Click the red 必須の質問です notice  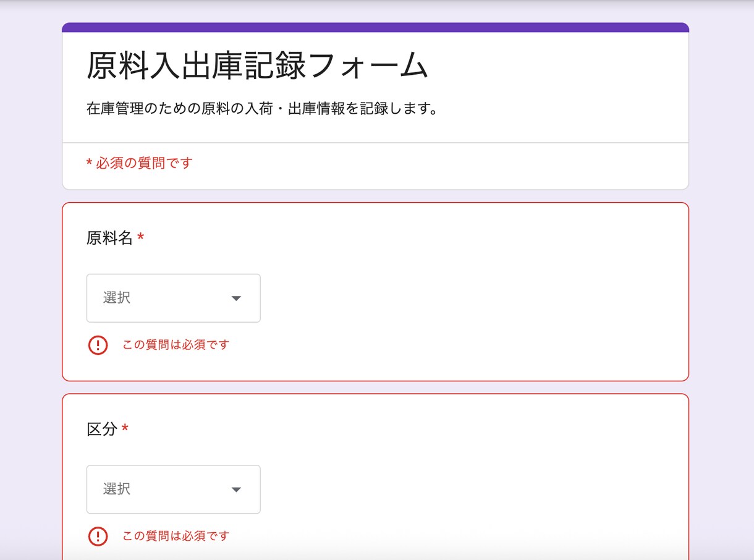(x=138, y=163)
